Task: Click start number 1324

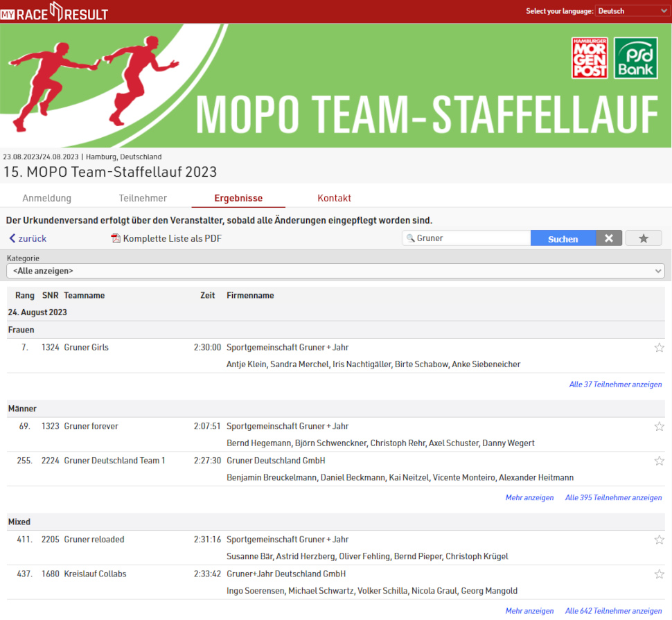Action: [x=50, y=347]
